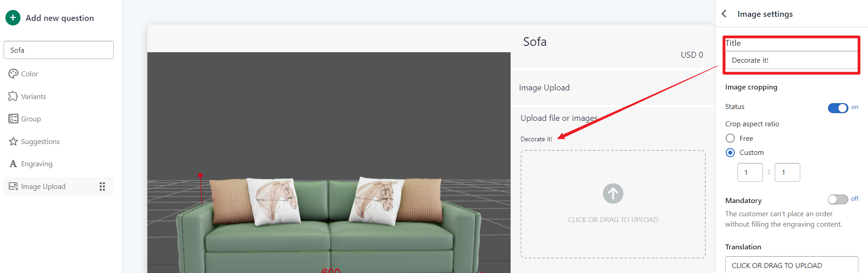Viewport: 868px width, 273px height.
Task: Click the Image Upload picture icon
Action: click(x=13, y=186)
